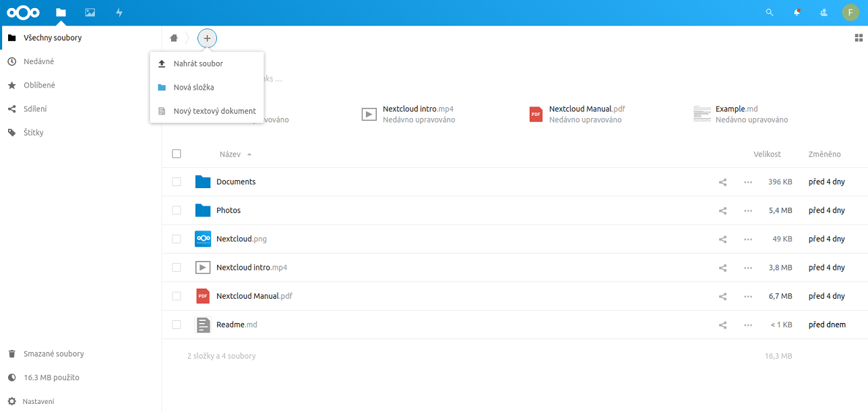Choose Nahrát soubor

pos(207,63)
